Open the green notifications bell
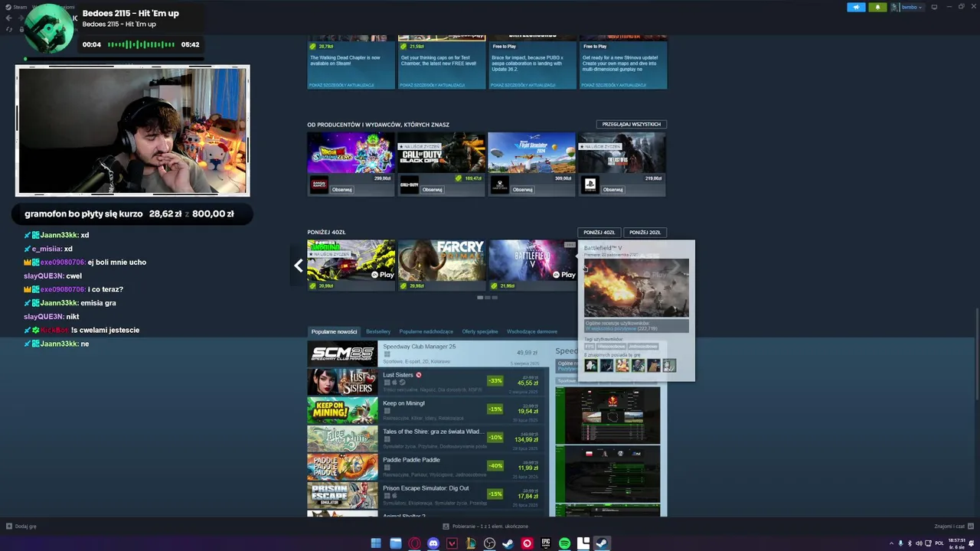Screen dimensions: 980x551 click(877, 7)
